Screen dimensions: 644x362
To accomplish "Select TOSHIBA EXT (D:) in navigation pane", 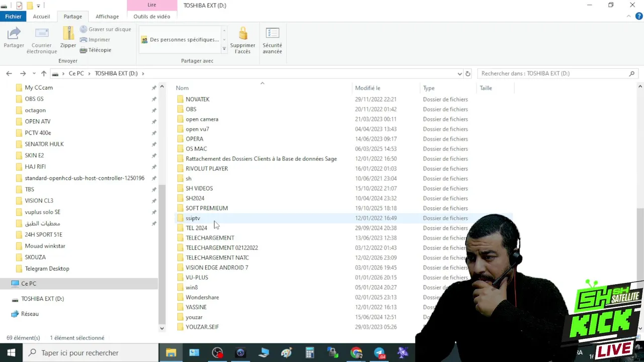I will (x=42, y=299).
